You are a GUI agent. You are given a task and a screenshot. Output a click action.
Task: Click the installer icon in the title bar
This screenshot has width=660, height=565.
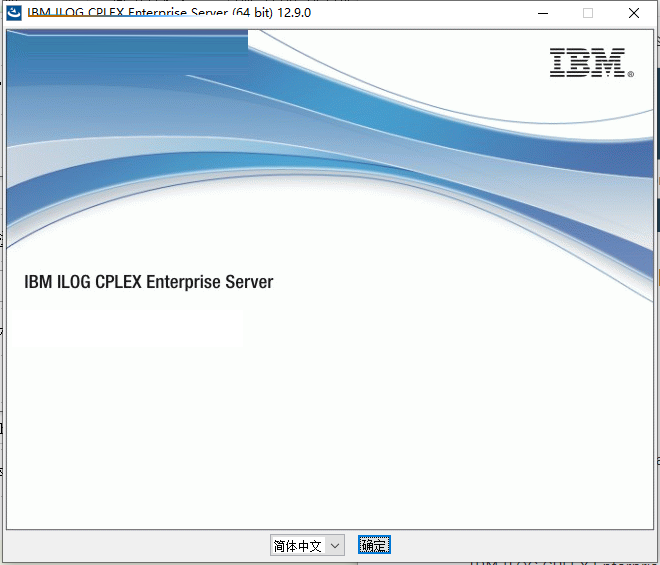[x=12, y=13]
